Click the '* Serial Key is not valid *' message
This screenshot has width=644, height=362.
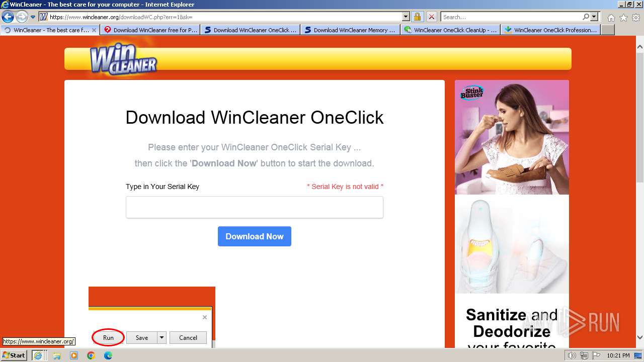pos(345,187)
